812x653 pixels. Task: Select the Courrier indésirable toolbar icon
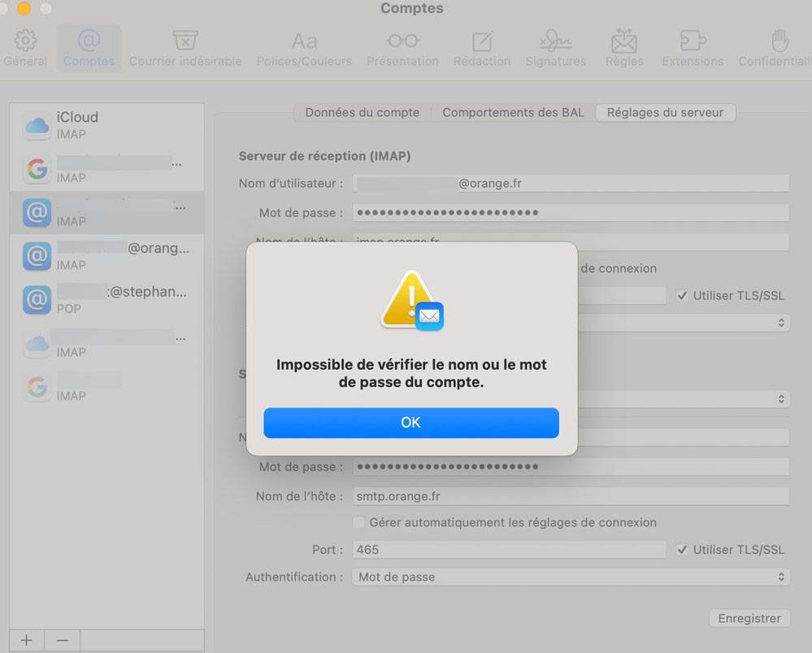tap(185, 41)
